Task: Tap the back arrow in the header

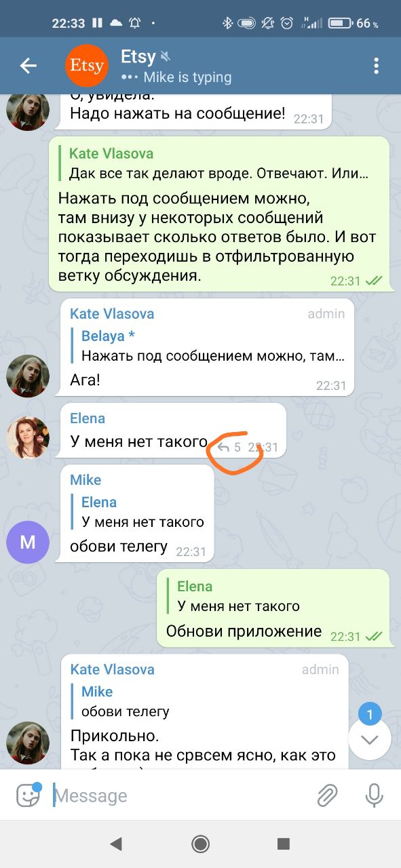Action: click(28, 66)
